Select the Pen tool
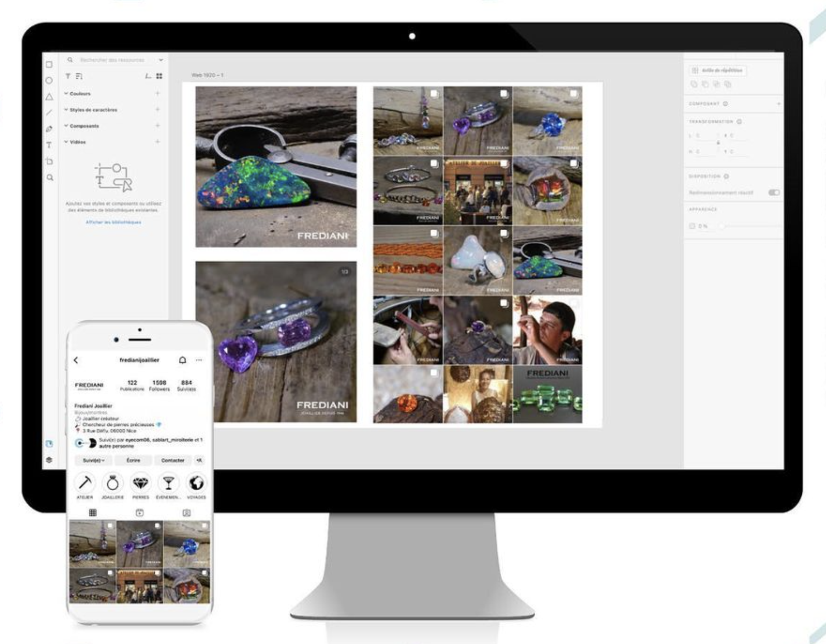826x644 pixels. [x=49, y=129]
